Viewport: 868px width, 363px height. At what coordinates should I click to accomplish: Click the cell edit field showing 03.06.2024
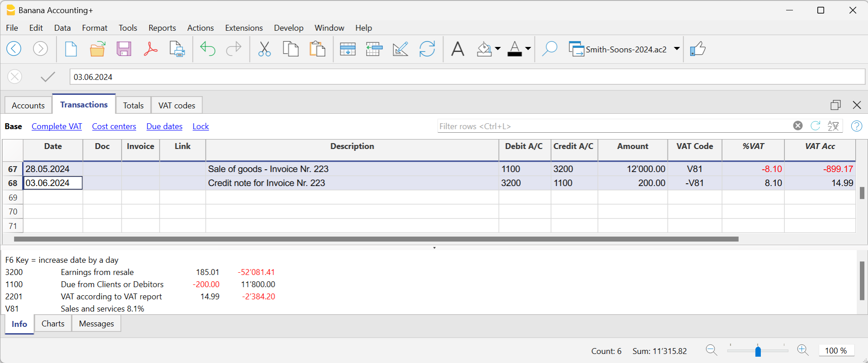[467, 77]
